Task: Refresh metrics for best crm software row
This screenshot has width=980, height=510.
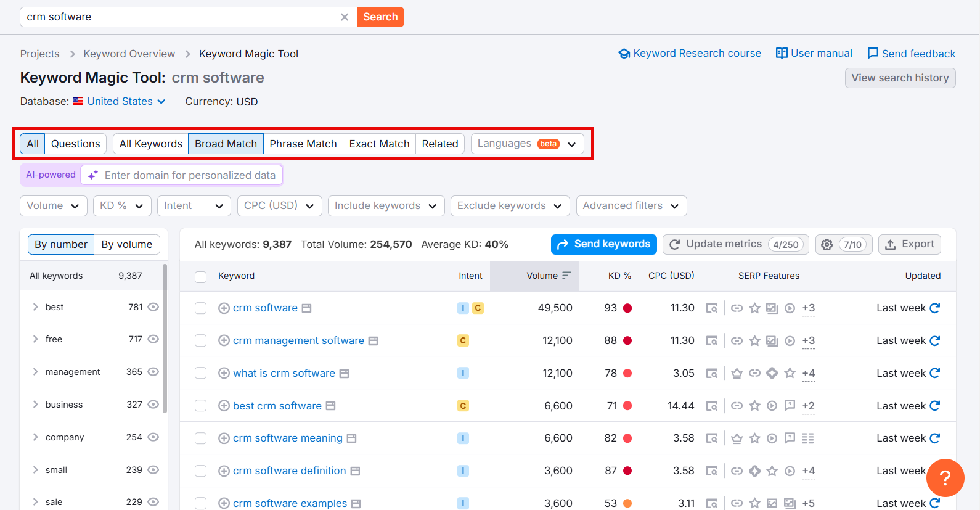Action: click(x=935, y=406)
